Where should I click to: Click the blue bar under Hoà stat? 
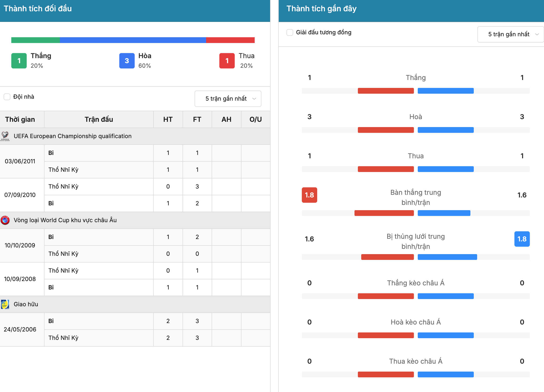(x=446, y=130)
